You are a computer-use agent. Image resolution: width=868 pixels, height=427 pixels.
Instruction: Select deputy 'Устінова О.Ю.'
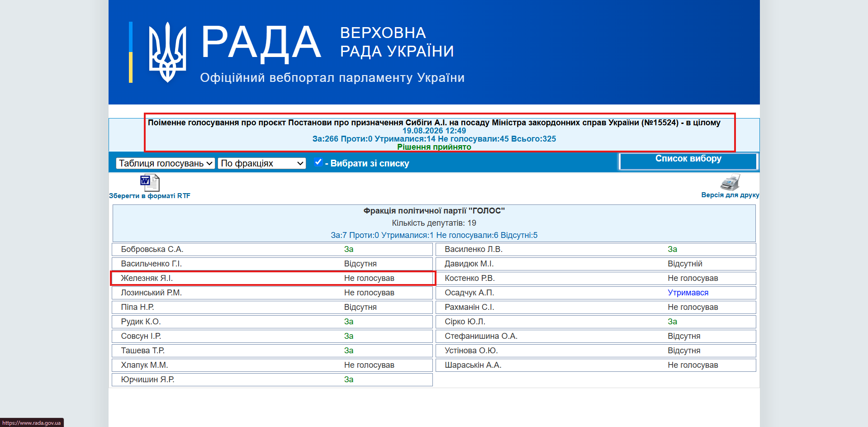pos(471,351)
